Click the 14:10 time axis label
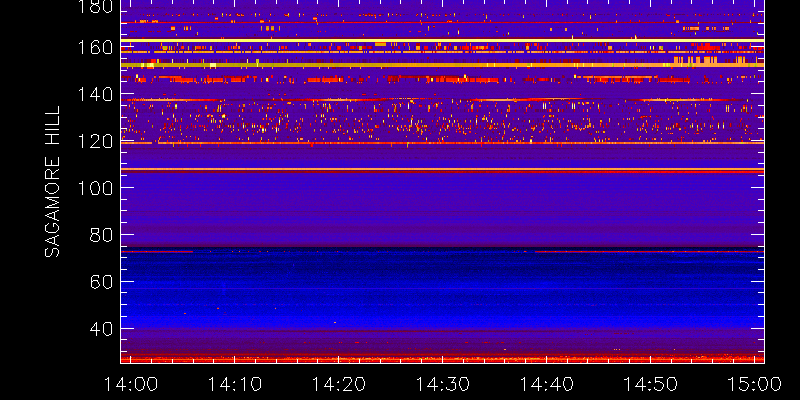800x400 pixels. 234,384
